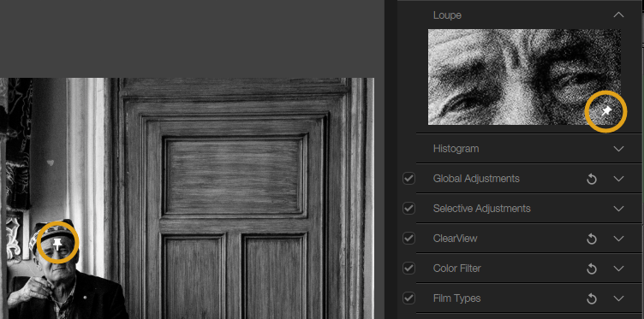
Task: Uncheck the Global Adjustments checkbox
Action: 408,179
